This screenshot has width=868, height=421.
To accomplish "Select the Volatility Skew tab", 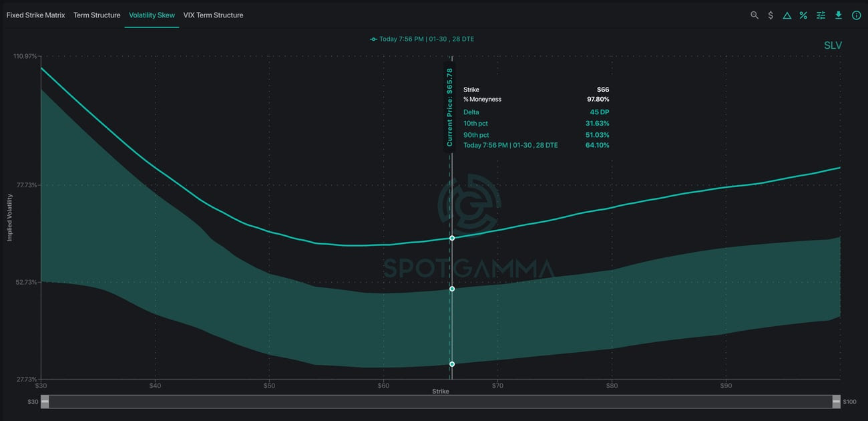I will pyautogui.click(x=152, y=15).
